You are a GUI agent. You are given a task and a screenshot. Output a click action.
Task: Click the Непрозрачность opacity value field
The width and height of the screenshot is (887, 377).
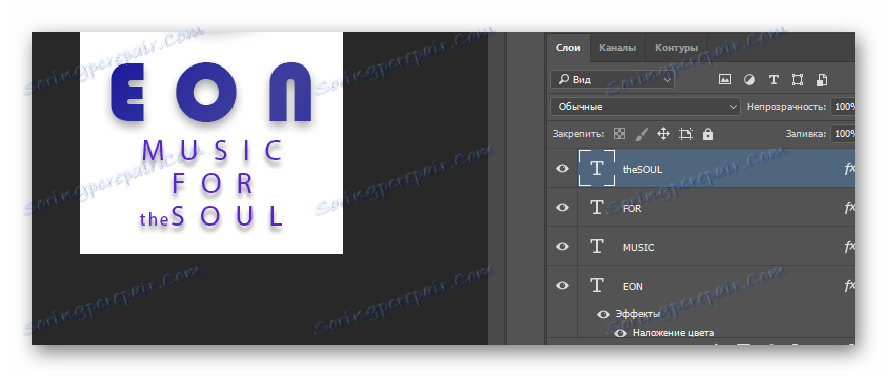coord(843,106)
